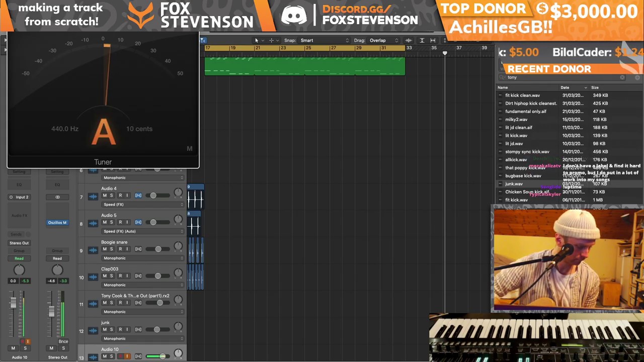Open junk track Monophonic flex mode menu

pos(143,338)
